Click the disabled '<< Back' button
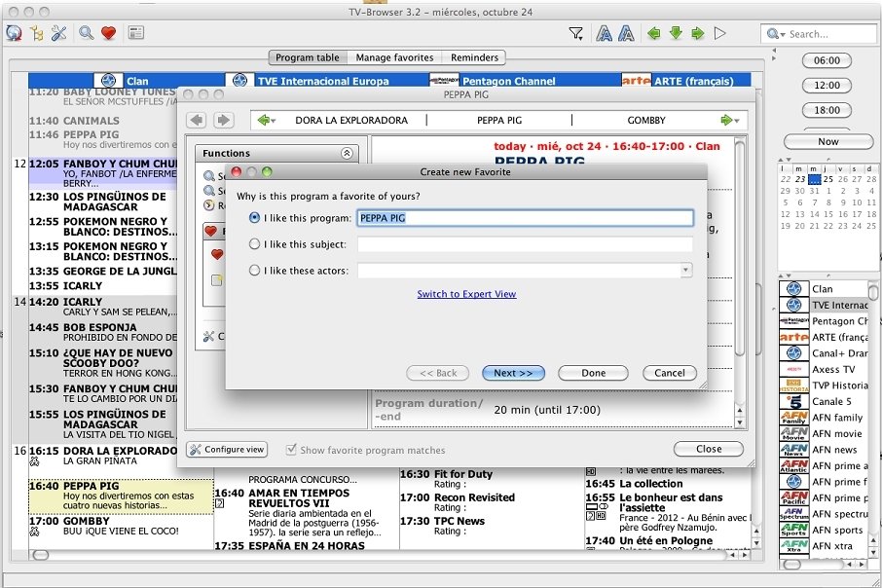The height and width of the screenshot is (588, 882). coord(438,373)
